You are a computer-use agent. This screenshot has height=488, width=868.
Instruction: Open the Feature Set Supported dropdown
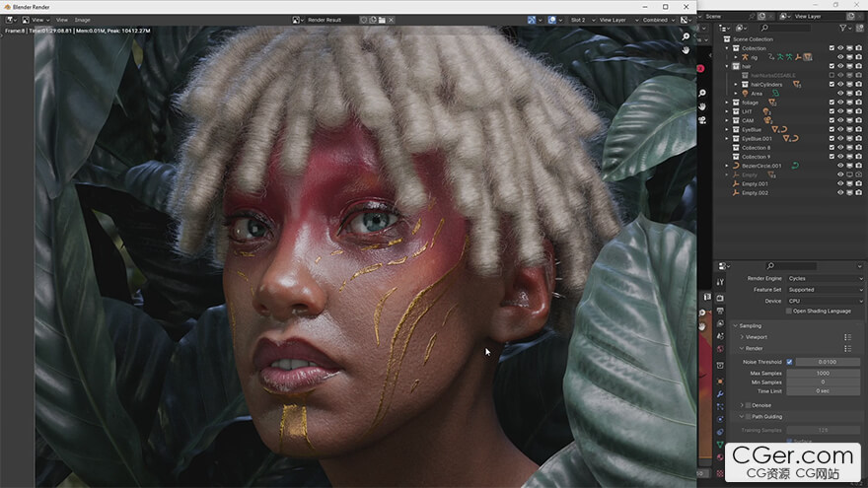pyautogui.click(x=825, y=290)
